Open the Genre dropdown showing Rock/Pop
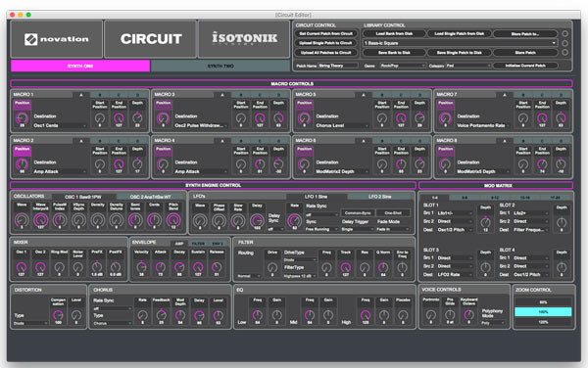588x368 pixels. 403,66
